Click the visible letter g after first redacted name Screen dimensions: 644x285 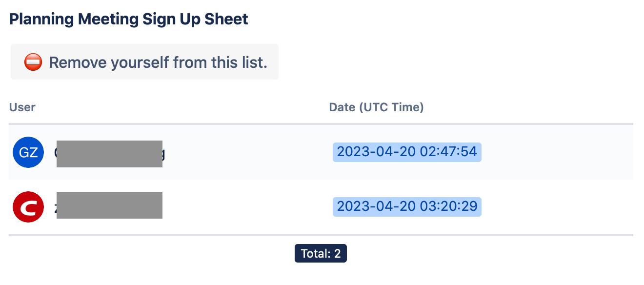tap(164, 154)
